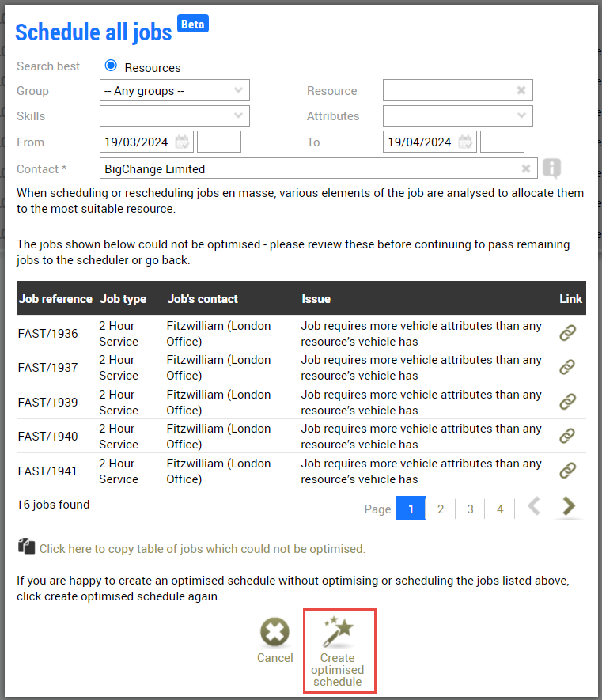This screenshot has width=602, height=700.
Task: Open the To date calendar picker
Action: click(466, 142)
